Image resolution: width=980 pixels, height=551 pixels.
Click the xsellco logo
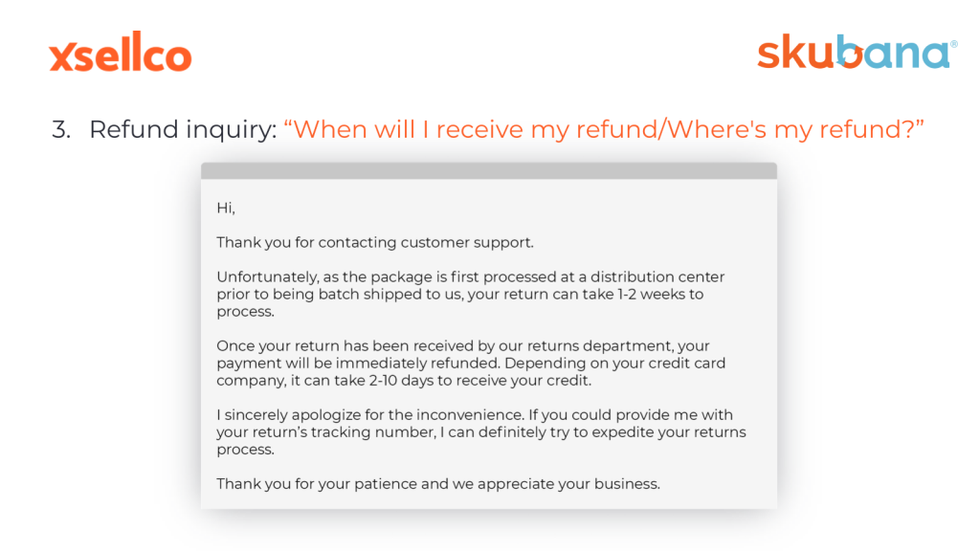coord(120,52)
